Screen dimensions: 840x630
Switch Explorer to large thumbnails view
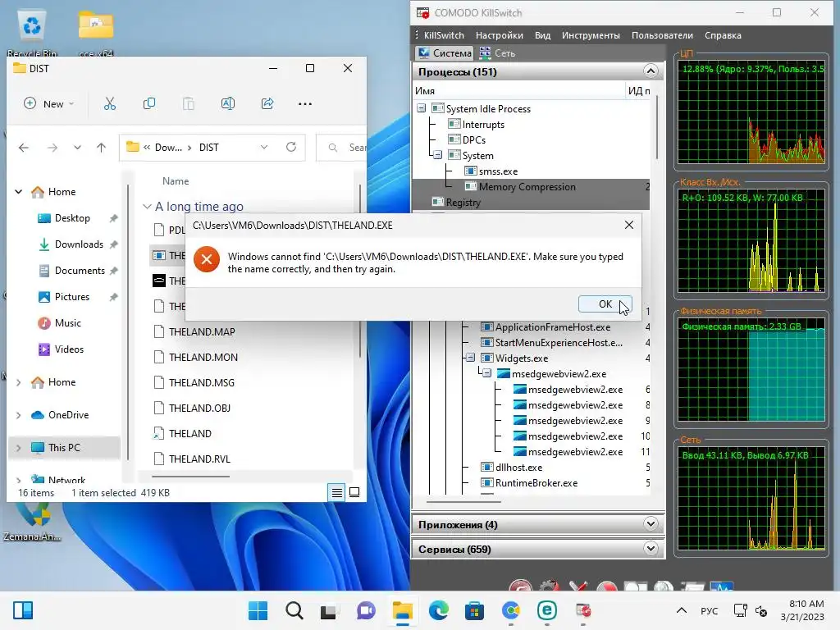coord(354,492)
